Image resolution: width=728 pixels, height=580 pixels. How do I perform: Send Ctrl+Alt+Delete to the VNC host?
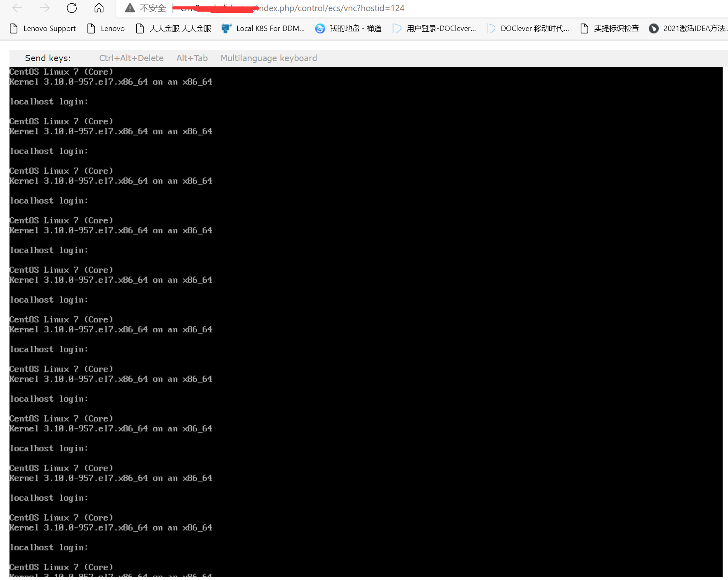pyautogui.click(x=131, y=58)
